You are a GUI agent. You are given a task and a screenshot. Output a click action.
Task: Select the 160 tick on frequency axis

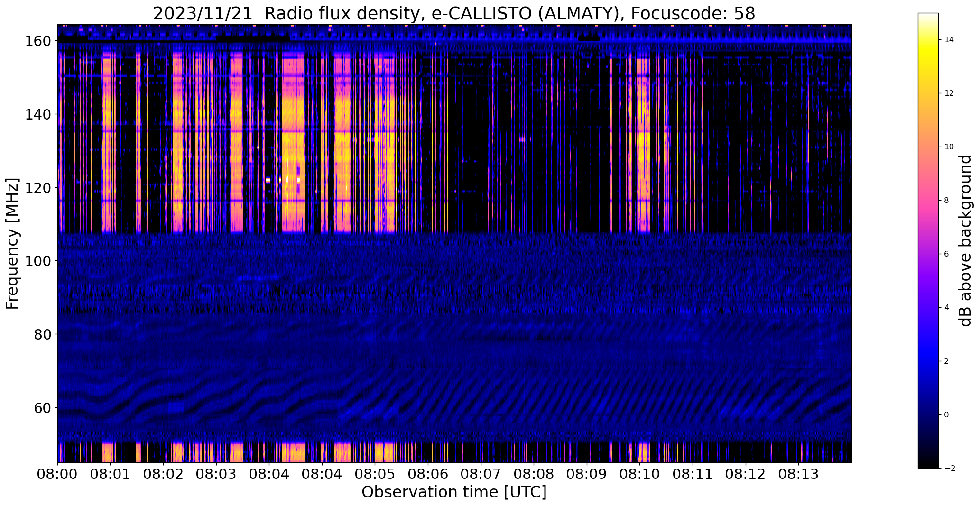click(x=38, y=41)
